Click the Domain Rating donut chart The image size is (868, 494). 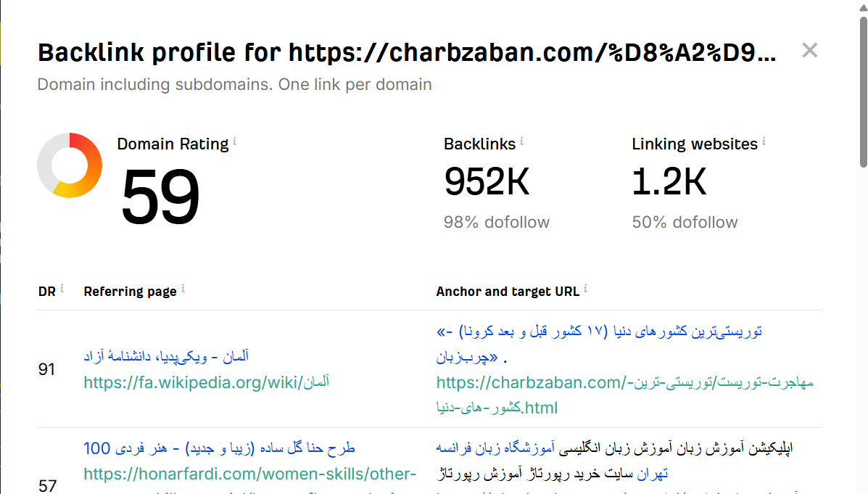[x=70, y=165]
